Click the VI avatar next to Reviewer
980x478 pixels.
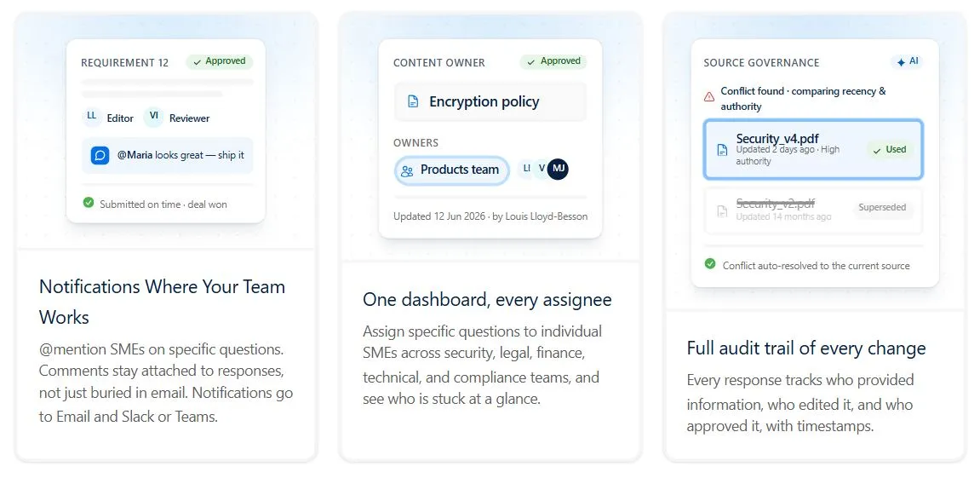pyautogui.click(x=154, y=117)
